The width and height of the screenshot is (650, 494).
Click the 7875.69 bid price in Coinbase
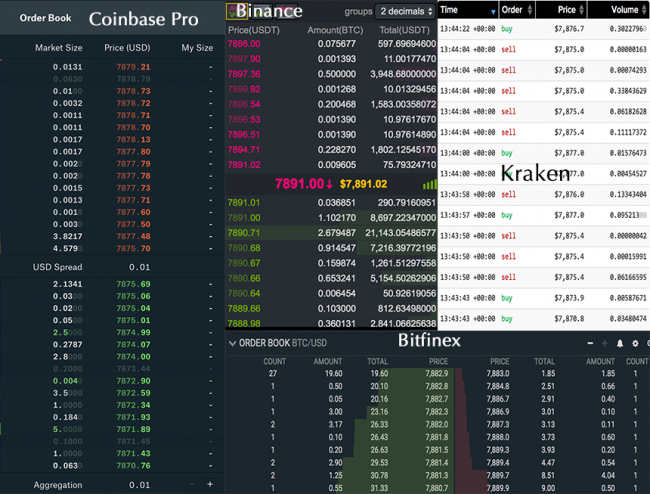pyautogui.click(x=133, y=284)
